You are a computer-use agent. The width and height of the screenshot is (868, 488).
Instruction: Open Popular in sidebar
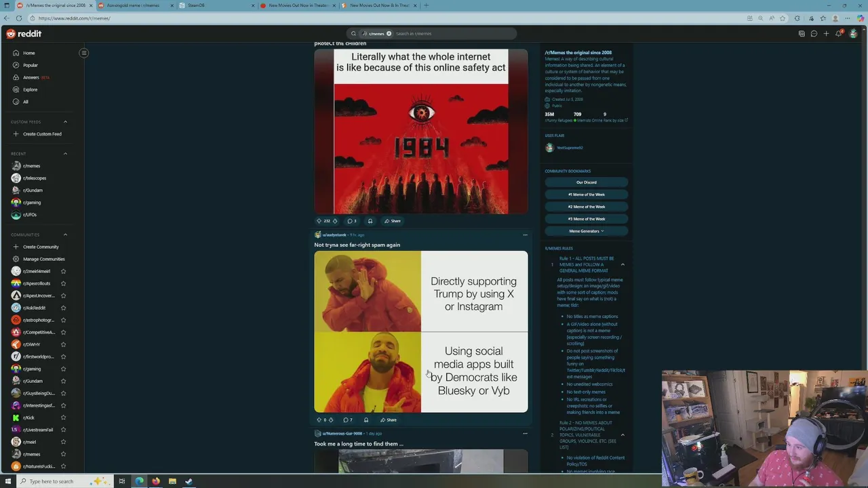(31, 65)
